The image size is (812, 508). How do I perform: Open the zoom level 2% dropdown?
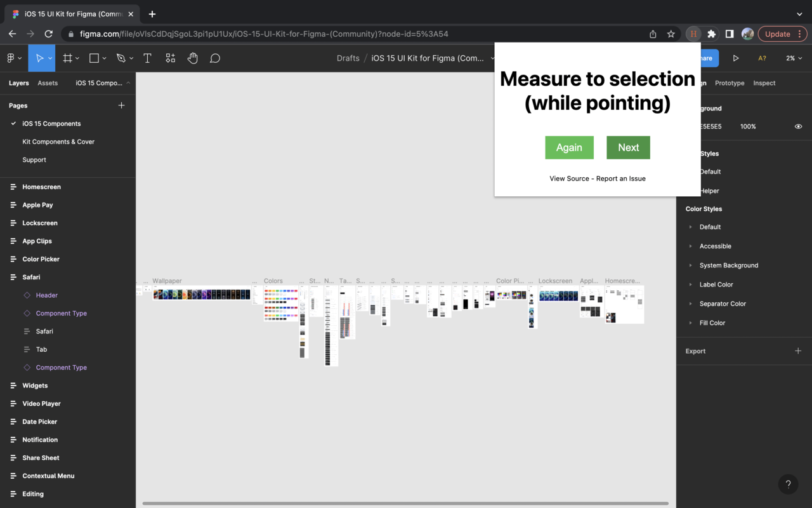click(x=794, y=58)
